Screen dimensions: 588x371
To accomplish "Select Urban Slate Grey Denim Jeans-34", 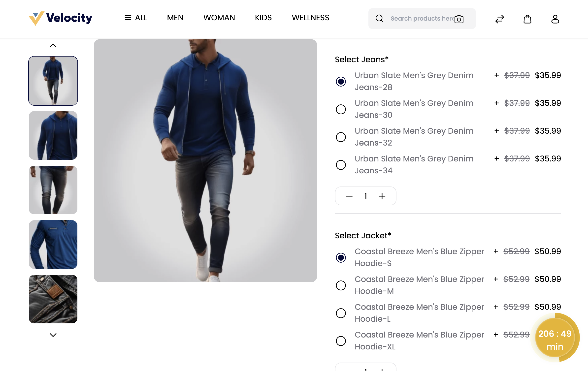I will [x=341, y=165].
